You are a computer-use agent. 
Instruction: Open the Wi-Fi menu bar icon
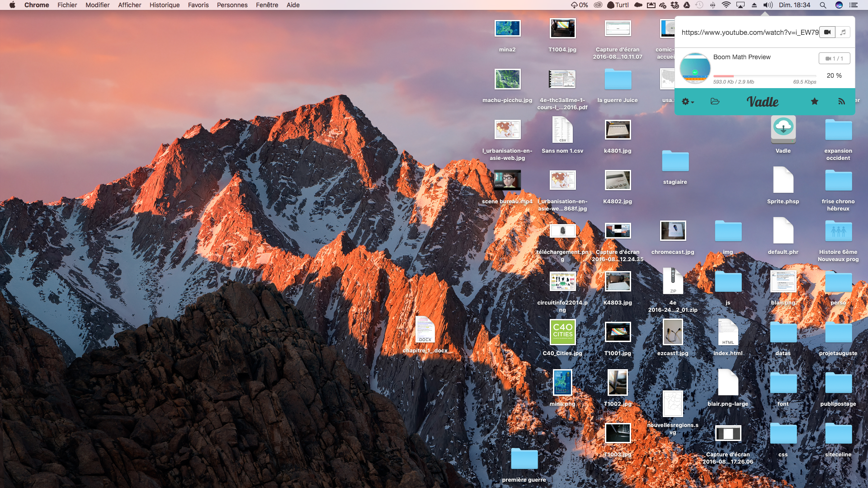tap(726, 5)
